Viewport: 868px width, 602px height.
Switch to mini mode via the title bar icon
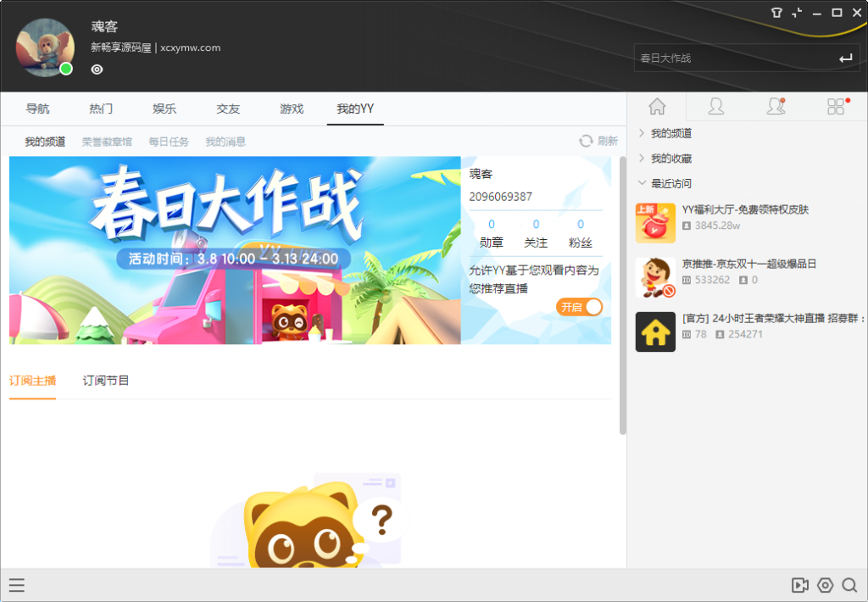(795, 13)
